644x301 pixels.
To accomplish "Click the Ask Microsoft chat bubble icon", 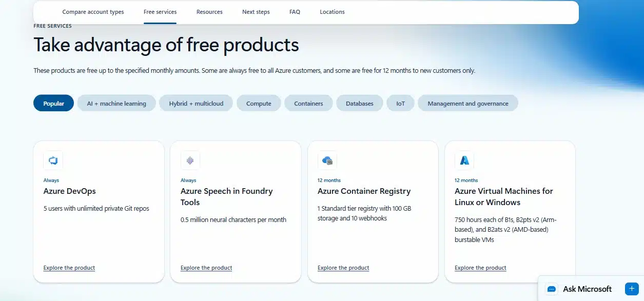I will tap(552, 289).
